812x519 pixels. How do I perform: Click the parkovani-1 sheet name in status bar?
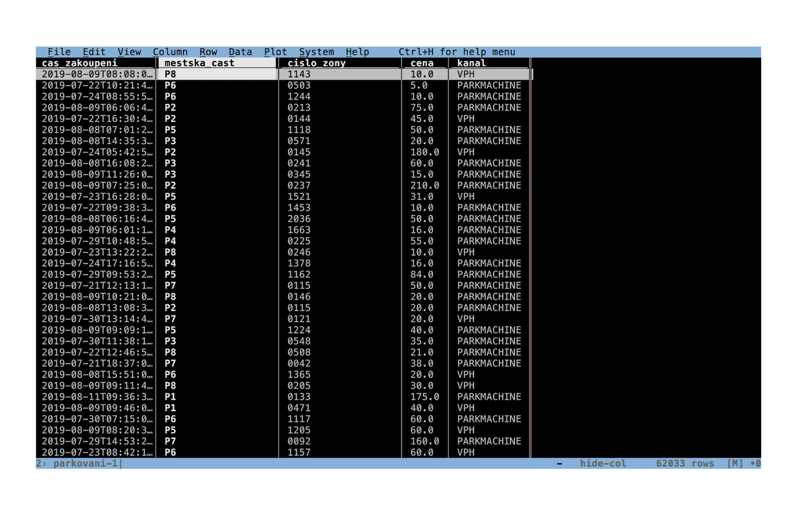(86, 464)
